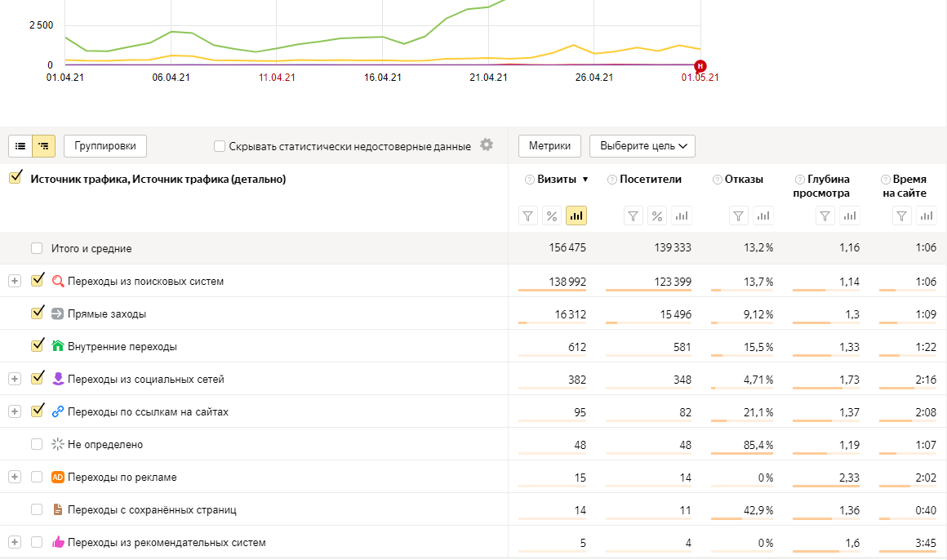Select the tree list view icon
Image resolution: width=947 pixels, height=560 pixels.
click(x=43, y=146)
